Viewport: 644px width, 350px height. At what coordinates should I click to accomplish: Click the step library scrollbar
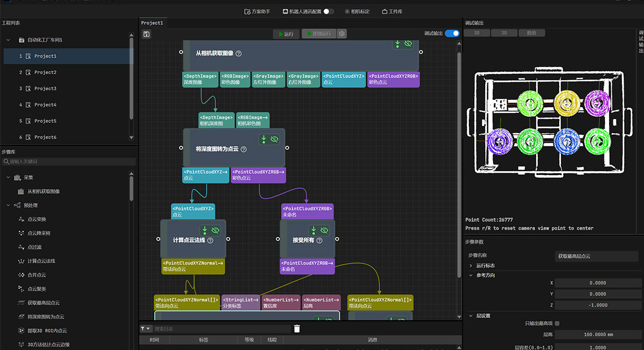pos(132,189)
